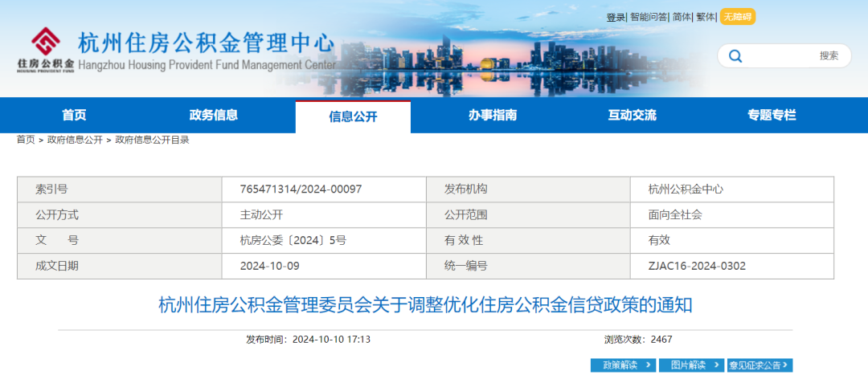Open 办事指南 navigation item

(493, 116)
